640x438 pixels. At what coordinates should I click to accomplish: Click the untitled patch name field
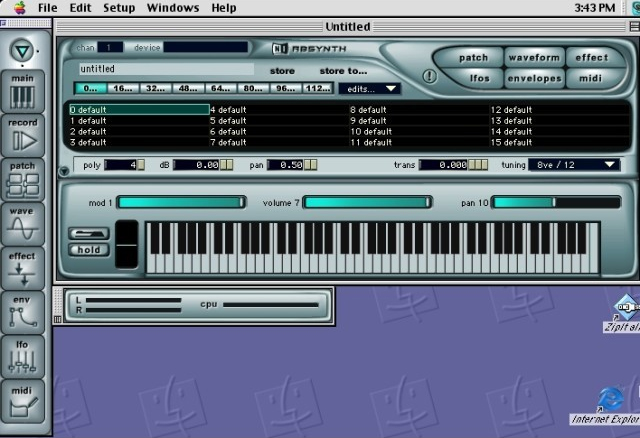[x=167, y=69]
